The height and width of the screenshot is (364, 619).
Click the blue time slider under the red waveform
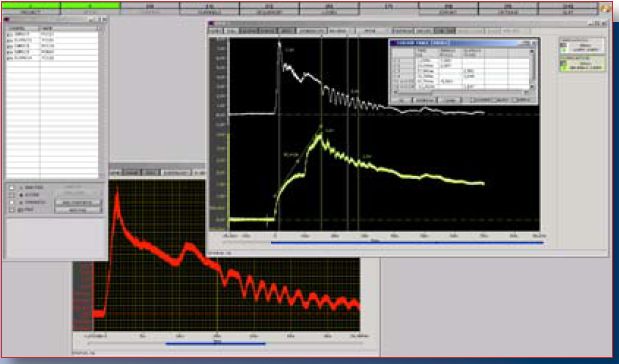(216, 343)
